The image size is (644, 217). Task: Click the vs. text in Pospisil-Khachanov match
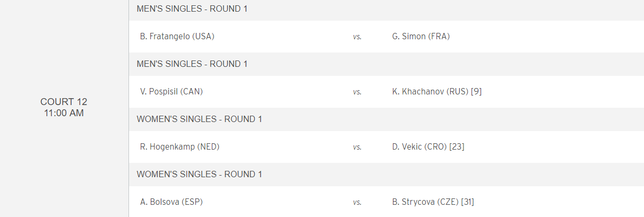[357, 92]
